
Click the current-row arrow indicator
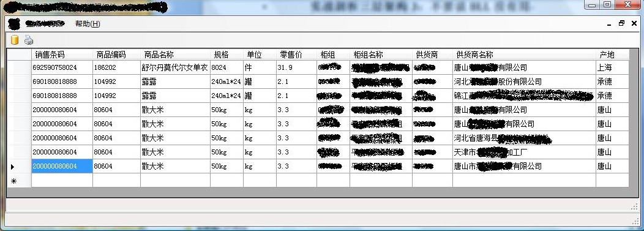(13, 167)
